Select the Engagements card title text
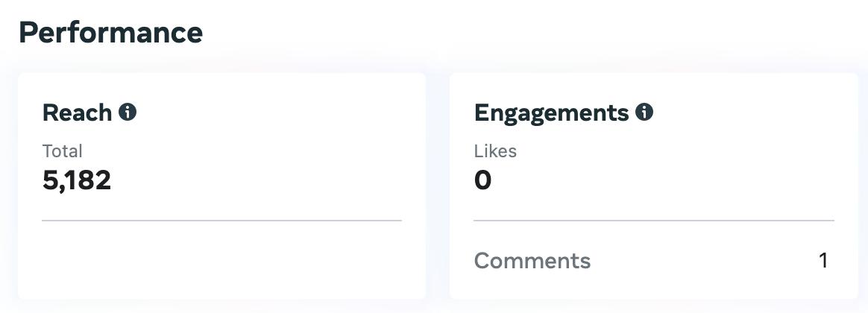 (x=551, y=113)
